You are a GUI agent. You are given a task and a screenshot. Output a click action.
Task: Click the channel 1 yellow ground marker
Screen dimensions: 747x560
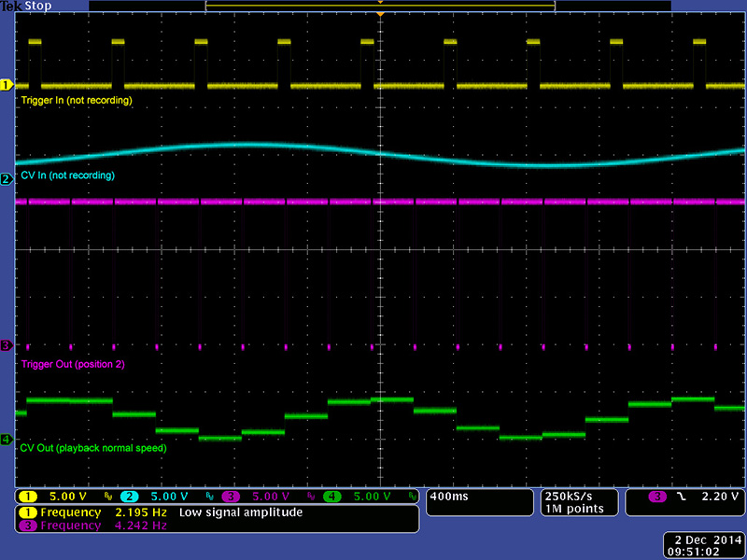pos(6,85)
